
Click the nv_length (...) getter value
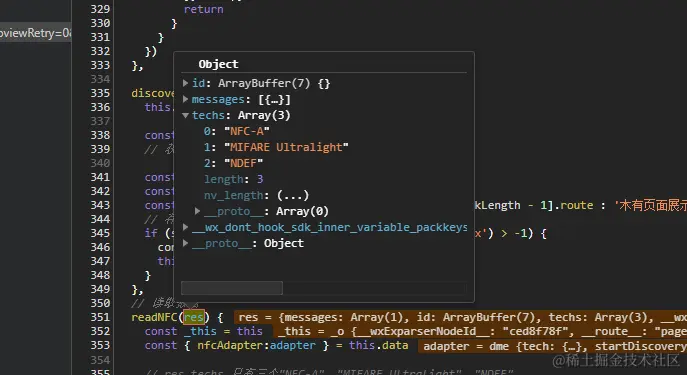click(293, 195)
